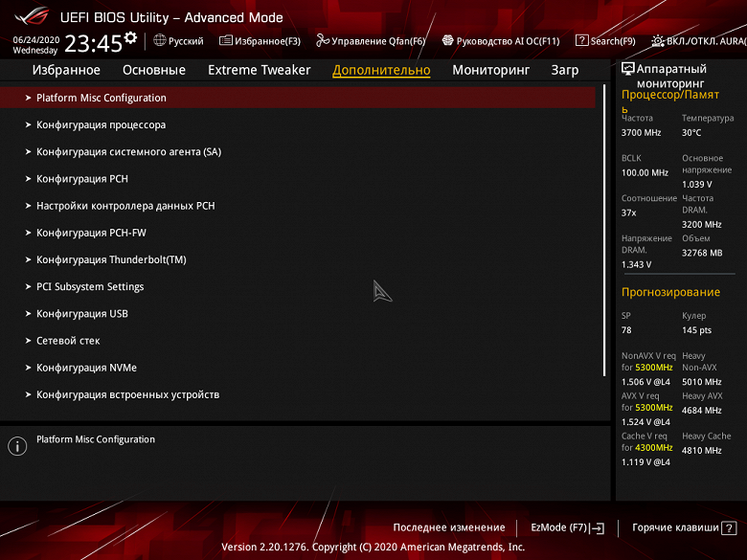The width and height of the screenshot is (747, 560).
Task: Click the AURA light bulb icon
Action: (658, 41)
